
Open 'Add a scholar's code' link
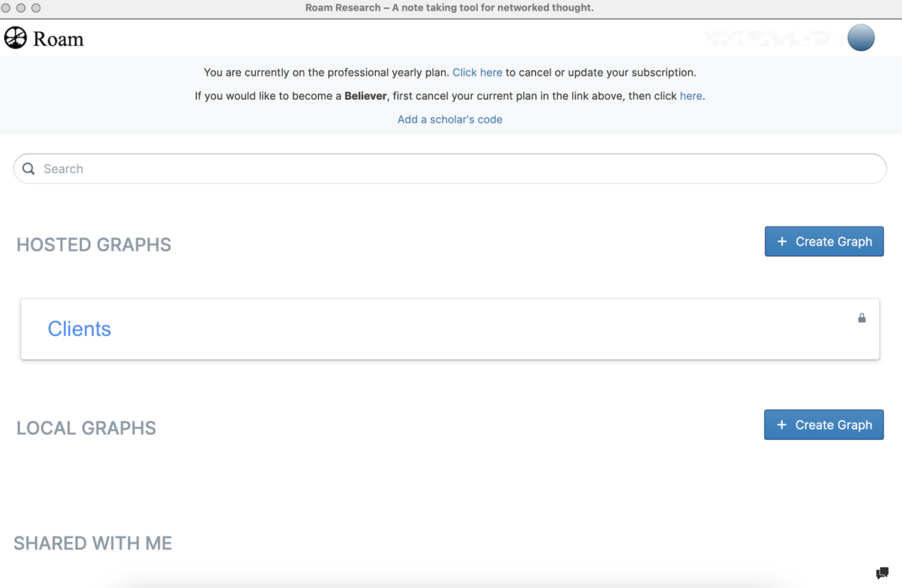[x=450, y=120]
